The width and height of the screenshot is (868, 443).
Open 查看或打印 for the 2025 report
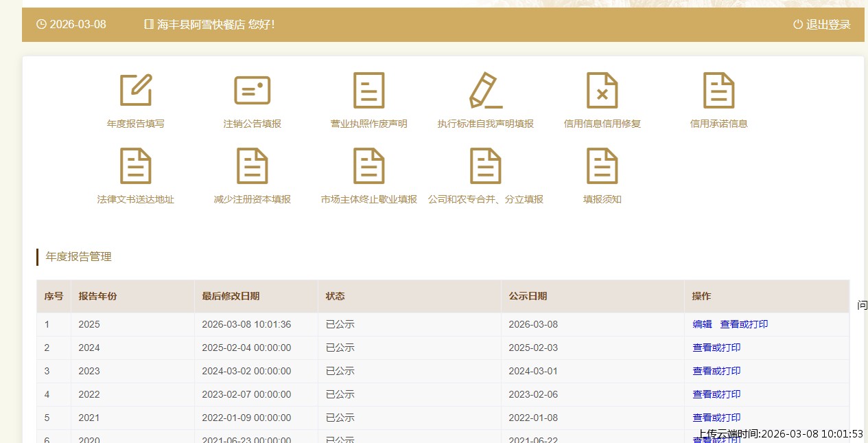(744, 324)
